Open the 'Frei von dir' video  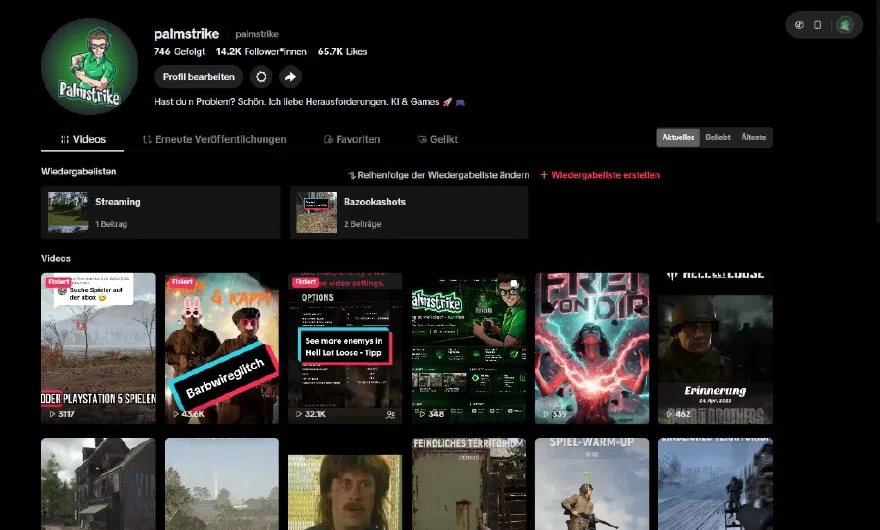[592, 348]
